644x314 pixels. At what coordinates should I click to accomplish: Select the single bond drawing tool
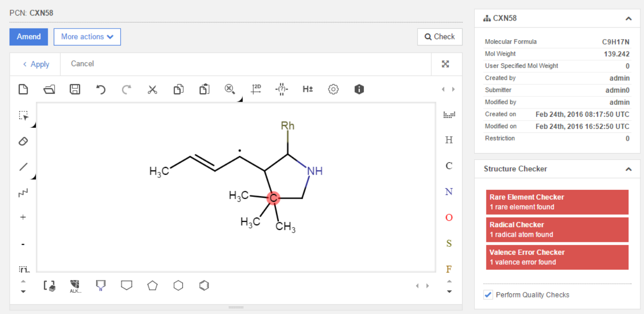tap(23, 167)
